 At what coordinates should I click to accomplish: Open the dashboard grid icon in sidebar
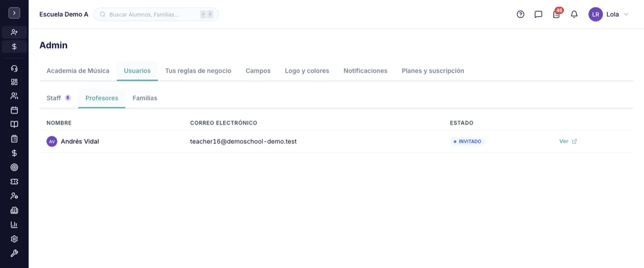point(14,82)
